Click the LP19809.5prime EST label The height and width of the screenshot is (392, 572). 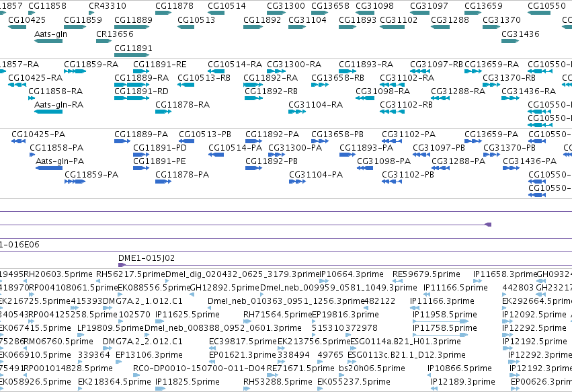tap(110, 328)
